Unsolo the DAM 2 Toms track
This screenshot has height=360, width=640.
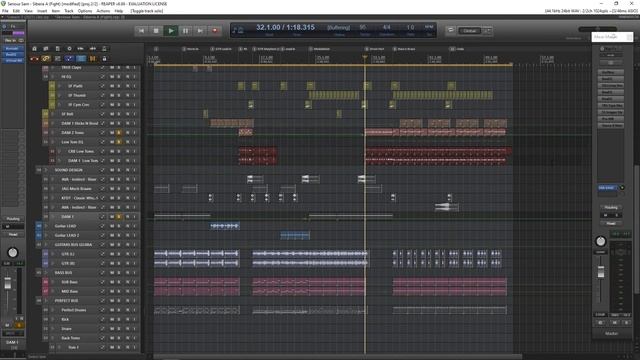[x=119, y=133]
